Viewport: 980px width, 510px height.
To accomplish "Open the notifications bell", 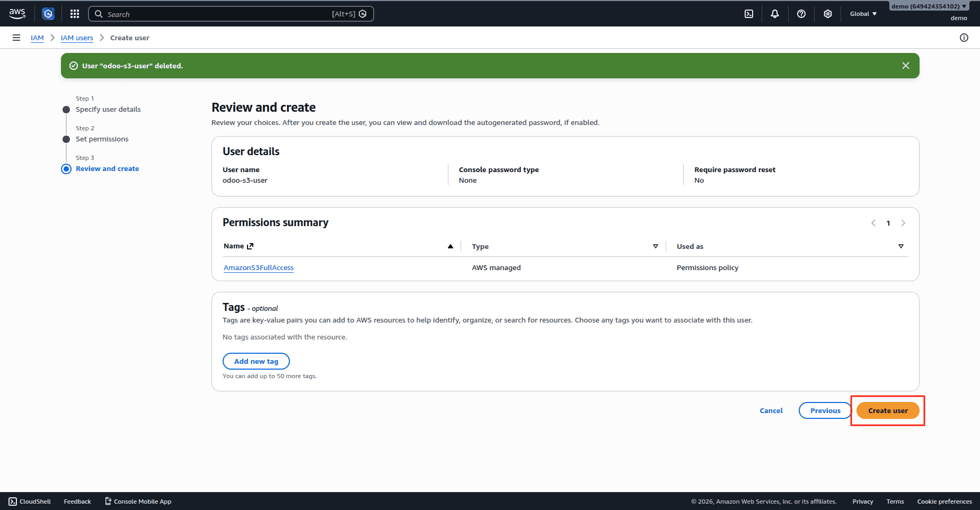I will [775, 14].
